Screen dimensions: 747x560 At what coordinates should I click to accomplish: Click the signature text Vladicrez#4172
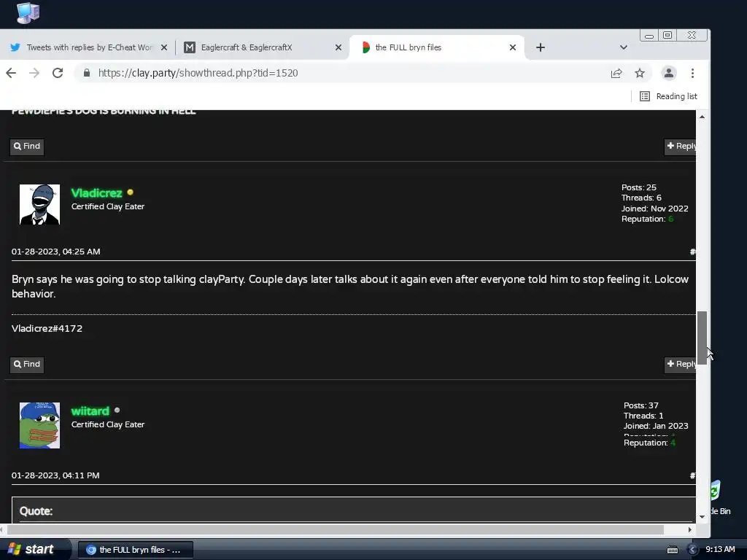(47, 329)
